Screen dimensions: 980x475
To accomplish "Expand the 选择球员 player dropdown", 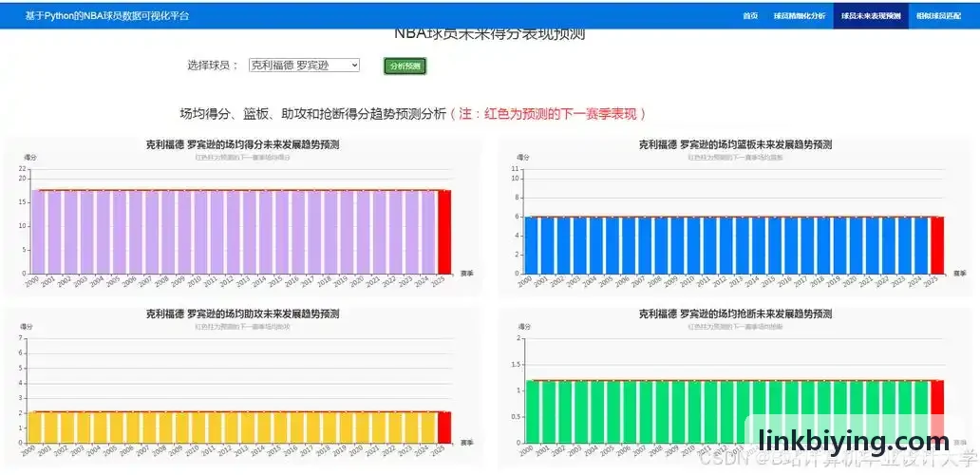I will click(305, 65).
